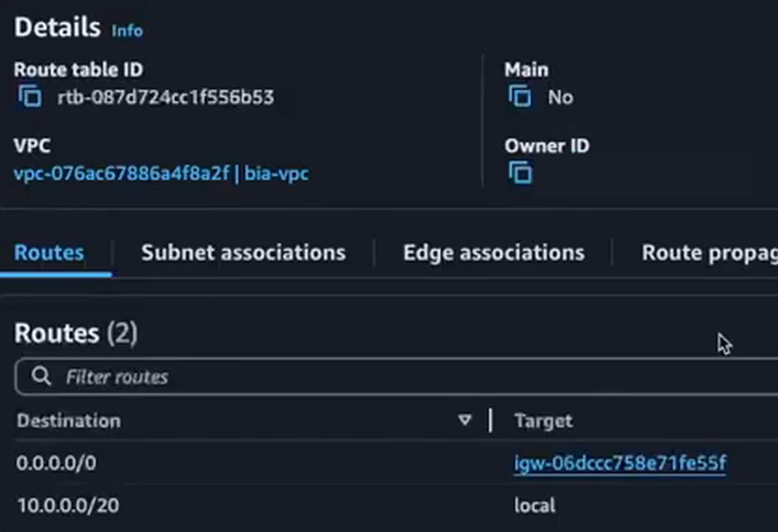Viewport: 778px width, 532px height.
Task: Focus the Filter routes search field
Action: click(x=396, y=376)
